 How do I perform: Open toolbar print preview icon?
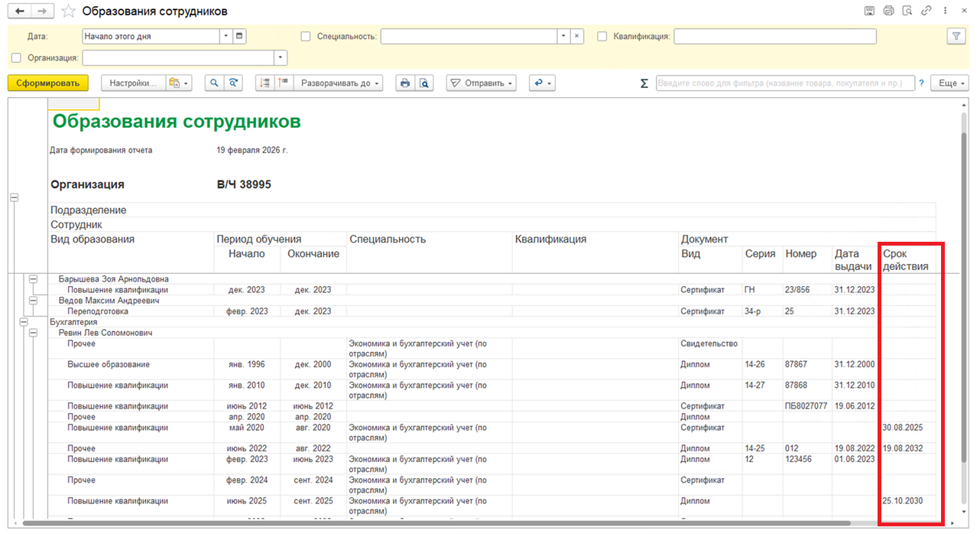point(423,83)
